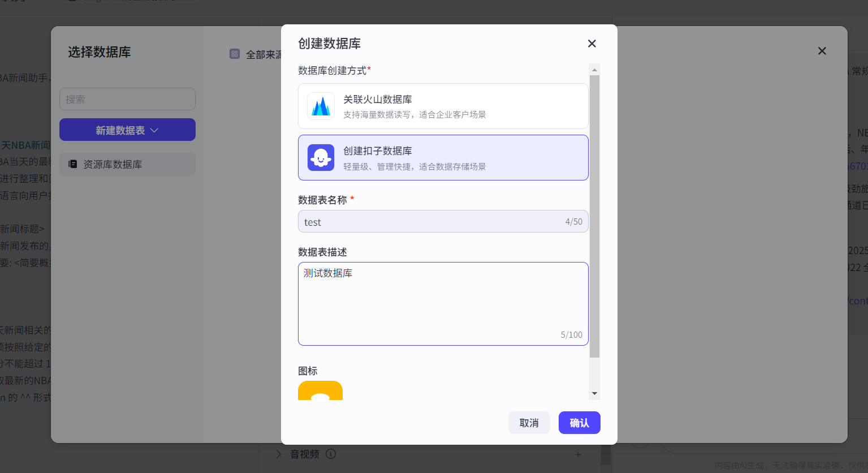Viewport: 868px width, 473px height.
Task: Click the dialog scrollbar down arrow
Action: [x=594, y=393]
